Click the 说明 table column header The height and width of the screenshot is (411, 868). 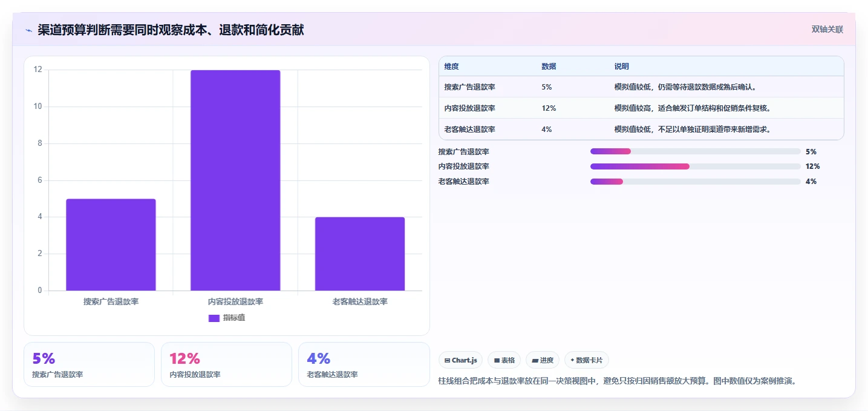pos(622,67)
